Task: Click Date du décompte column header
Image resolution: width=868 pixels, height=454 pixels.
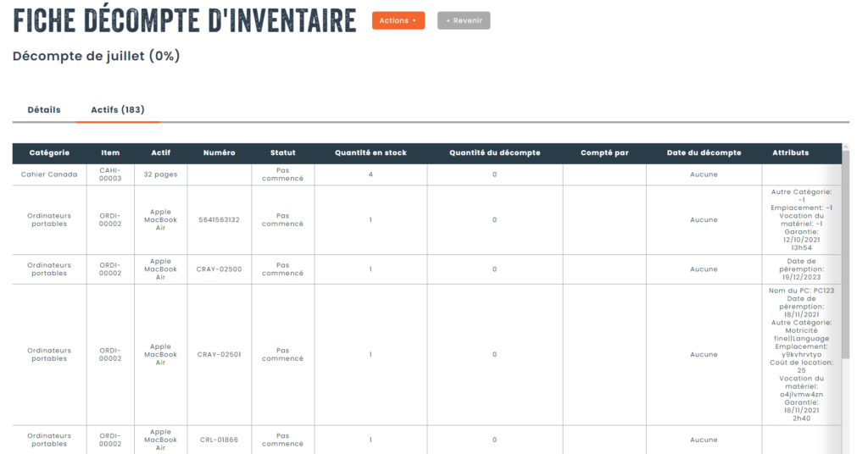Action: 704,153
